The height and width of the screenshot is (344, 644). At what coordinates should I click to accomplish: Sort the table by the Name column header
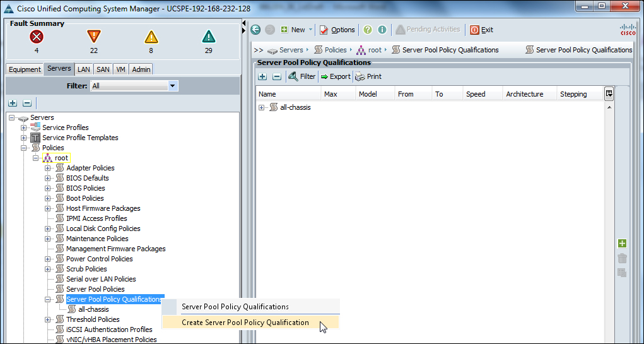point(288,94)
